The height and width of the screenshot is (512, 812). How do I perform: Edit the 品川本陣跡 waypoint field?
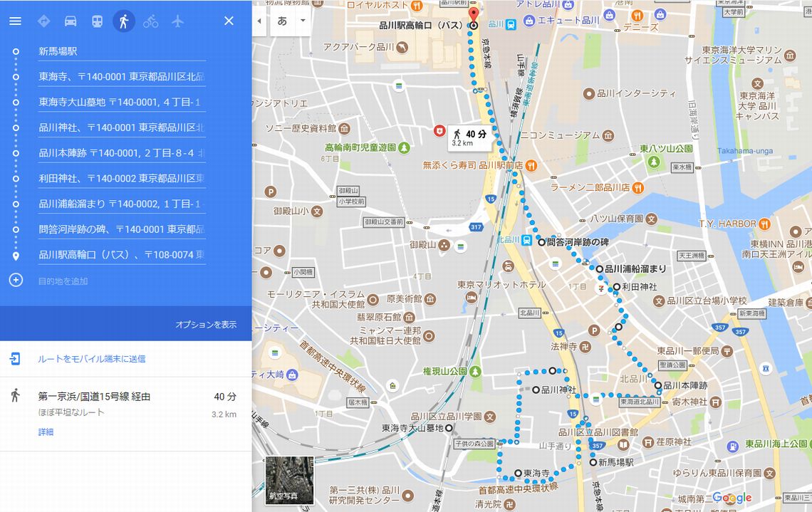pos(122,152)
